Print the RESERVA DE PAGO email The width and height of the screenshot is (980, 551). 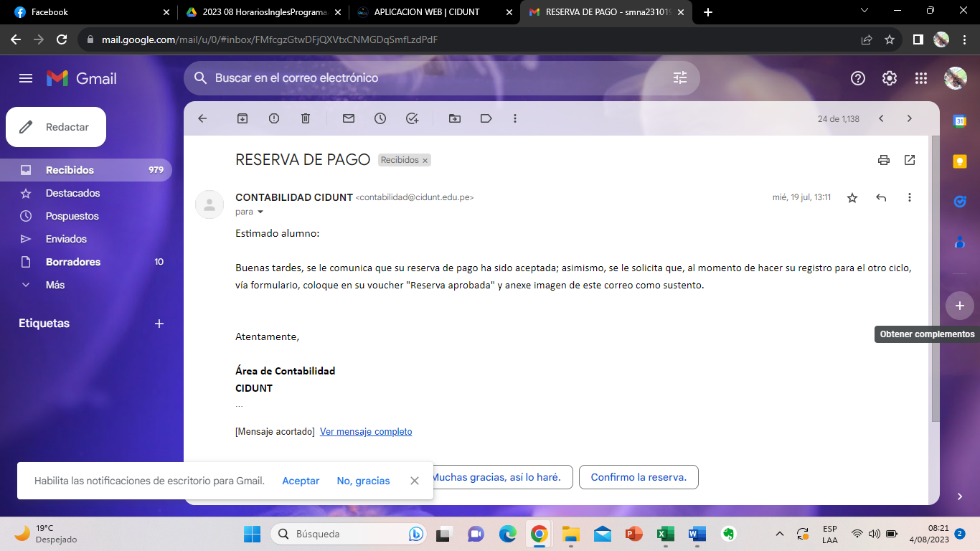pyautogui.click(x=884, y=160)
